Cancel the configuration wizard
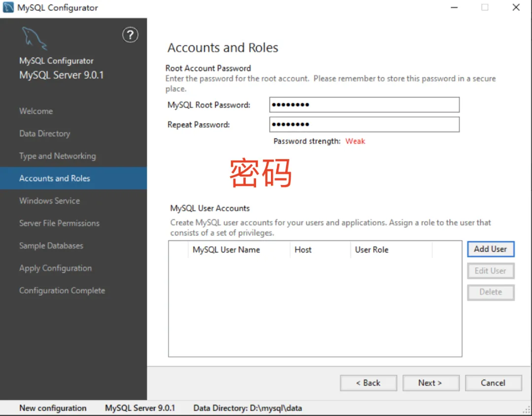Screen dimensions: 532x416 [x=493, y=383]
